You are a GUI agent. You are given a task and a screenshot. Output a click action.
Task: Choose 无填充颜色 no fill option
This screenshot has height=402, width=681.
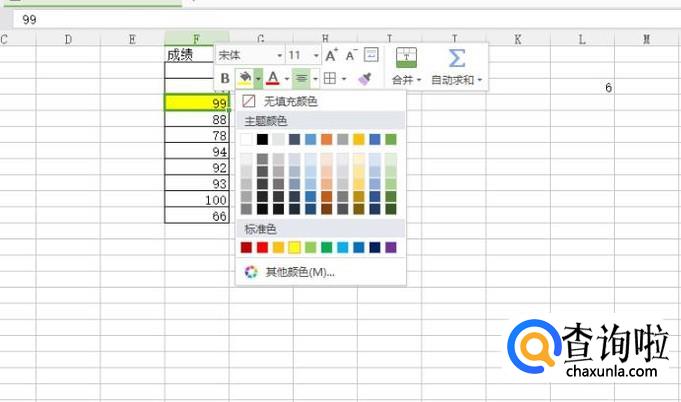coord(320,102)
